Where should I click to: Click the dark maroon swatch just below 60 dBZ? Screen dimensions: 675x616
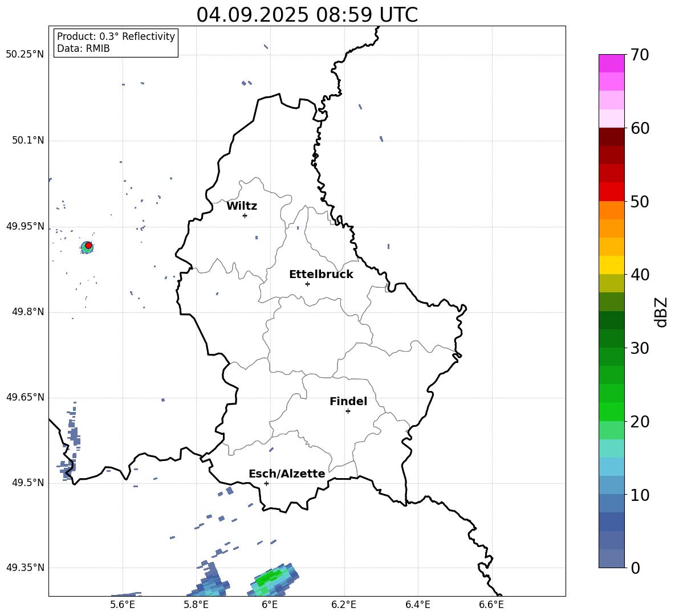(x=611, y=137)
